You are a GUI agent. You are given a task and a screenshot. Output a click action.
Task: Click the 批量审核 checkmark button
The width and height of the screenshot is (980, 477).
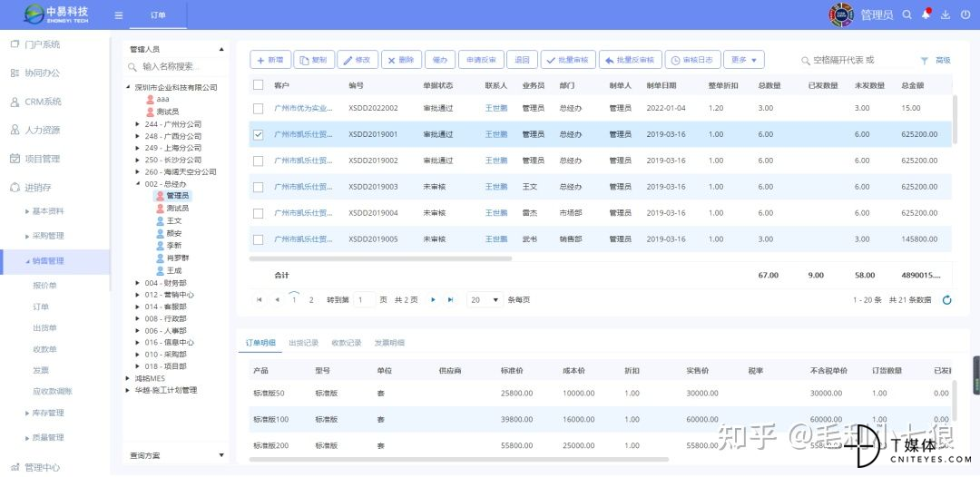pos(568,60)
